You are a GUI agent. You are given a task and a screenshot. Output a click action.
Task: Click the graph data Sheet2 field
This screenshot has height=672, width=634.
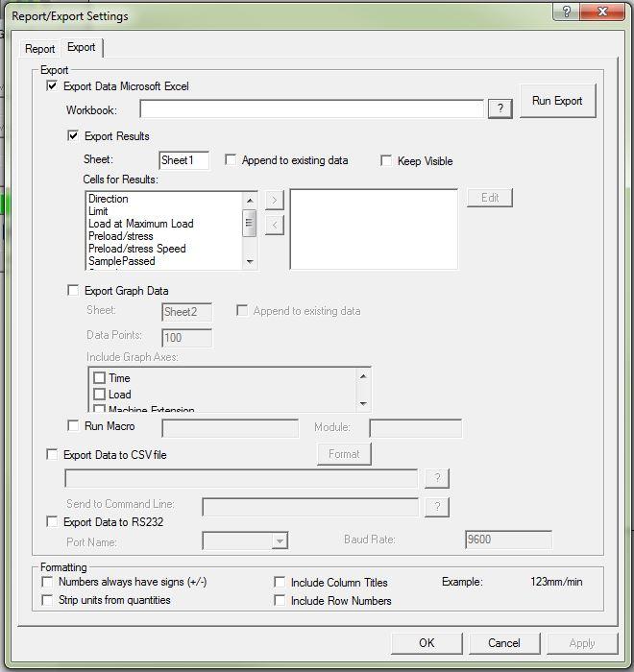click(186, 312)
